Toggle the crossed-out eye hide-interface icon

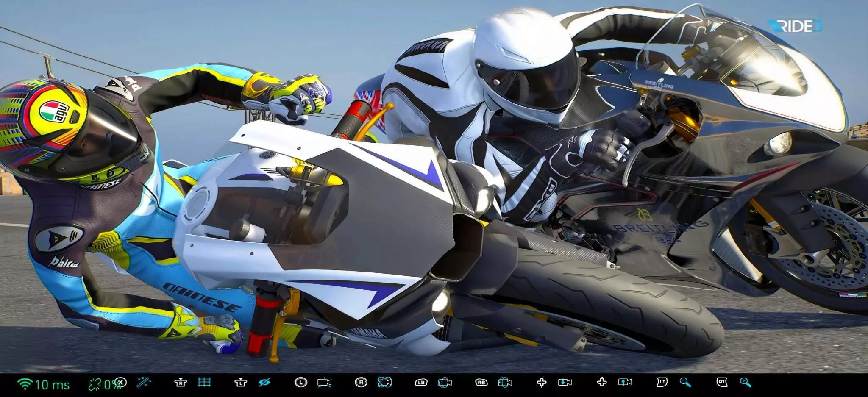[264, 382]
